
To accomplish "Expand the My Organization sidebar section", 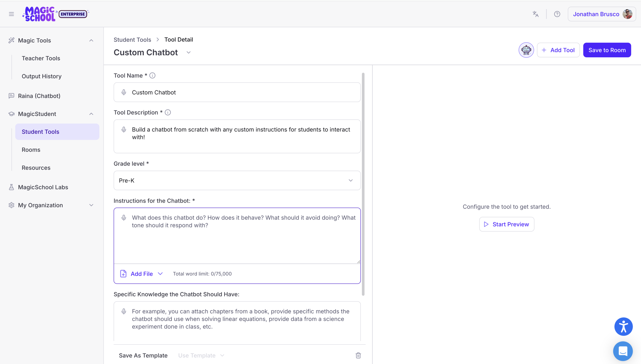I will pyautogui.click(x=91, y=205).
